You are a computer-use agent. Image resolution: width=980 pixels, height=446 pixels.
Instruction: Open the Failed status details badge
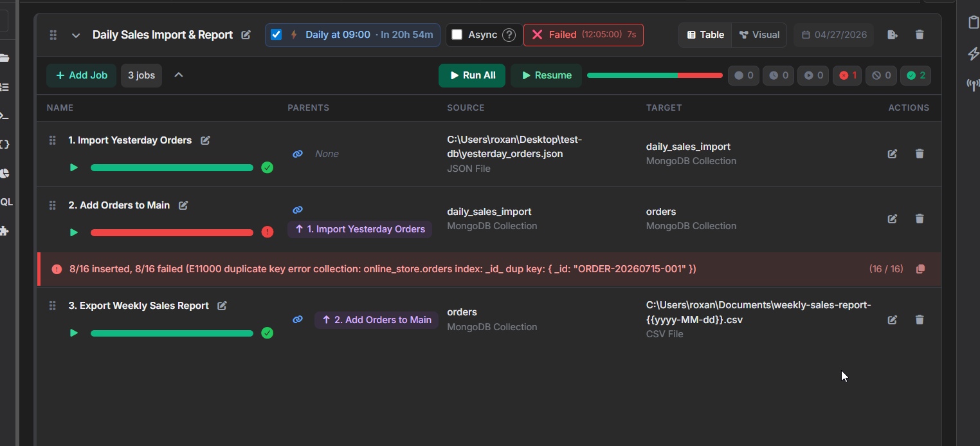pyautogui.click(x=583, y=35)
